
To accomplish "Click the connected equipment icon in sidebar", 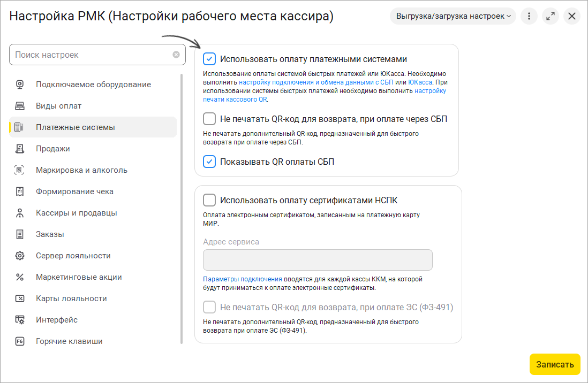I will (20, 85).
